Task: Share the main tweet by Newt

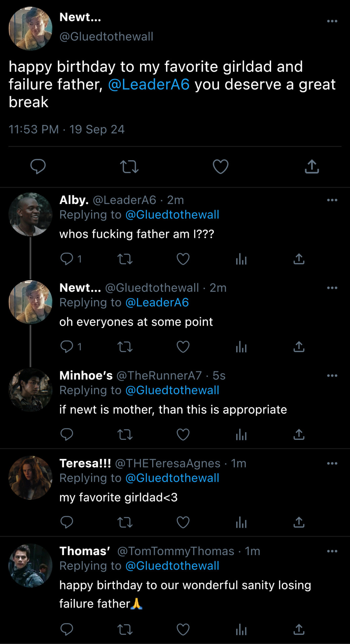Action: point(312,167)
